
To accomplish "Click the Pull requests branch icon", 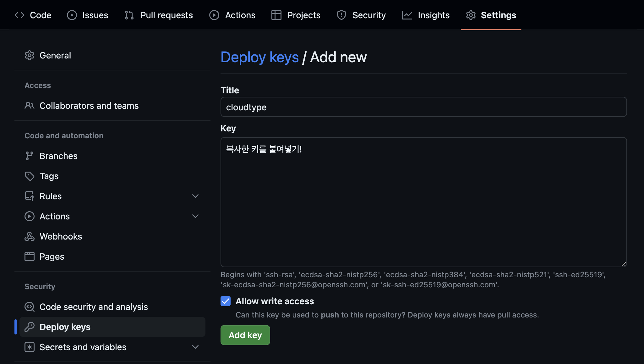I will click(x=129, y=15).
